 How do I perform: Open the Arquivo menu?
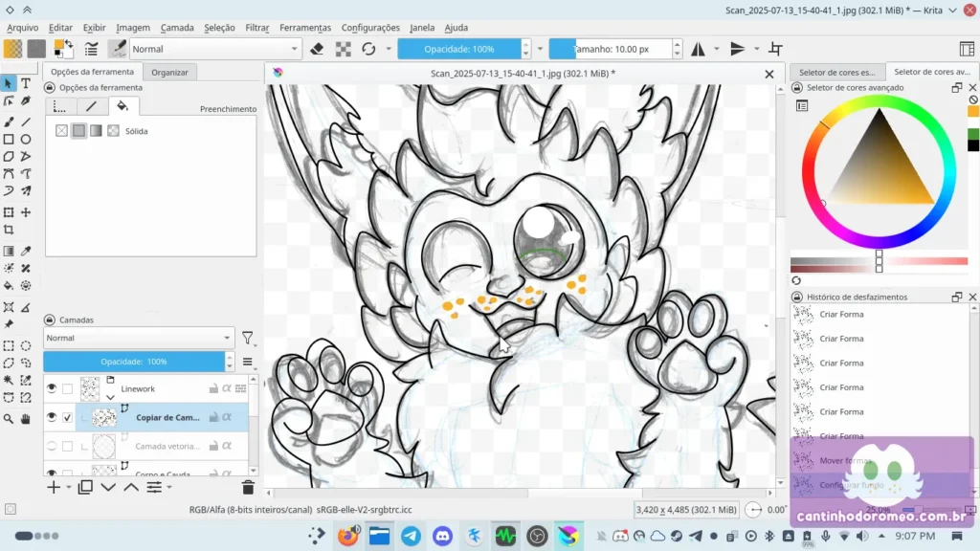23,28
